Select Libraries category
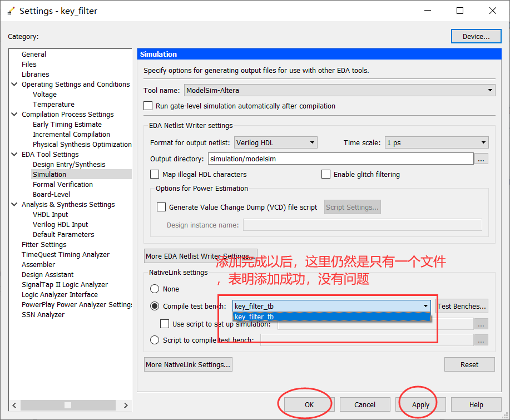The image size is (510, 420). [x=36, y=75]
